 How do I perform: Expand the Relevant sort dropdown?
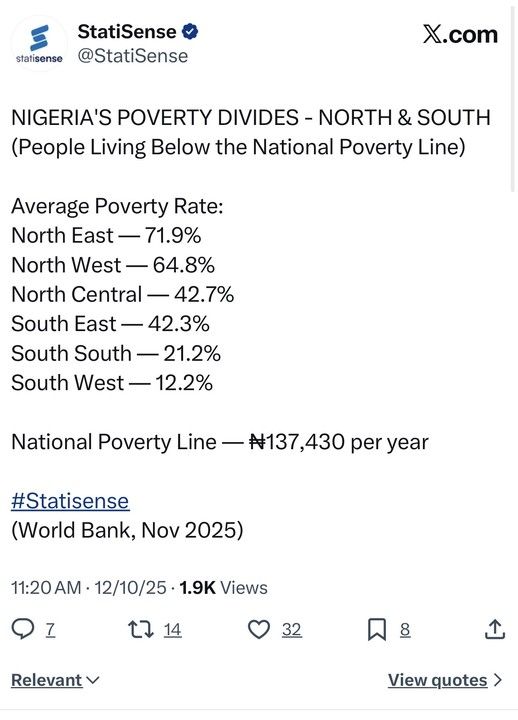pos(55,680)
